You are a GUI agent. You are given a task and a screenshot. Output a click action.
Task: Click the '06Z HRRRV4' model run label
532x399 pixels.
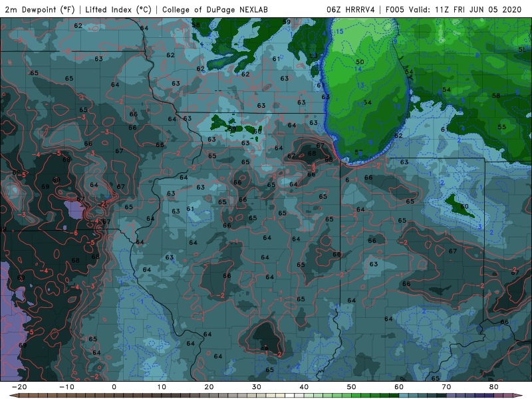pyautogui.click(x=350, y=10)
